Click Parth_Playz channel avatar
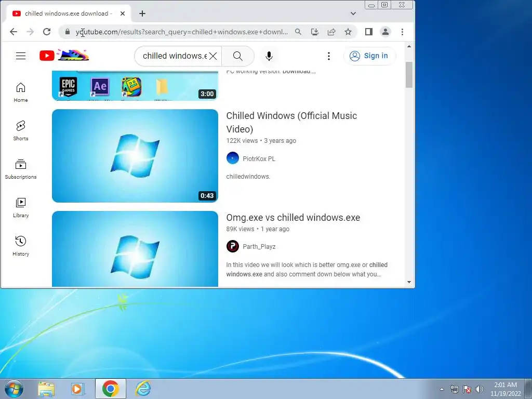Screen dimensions: 532x399 (x=233, y=246)
